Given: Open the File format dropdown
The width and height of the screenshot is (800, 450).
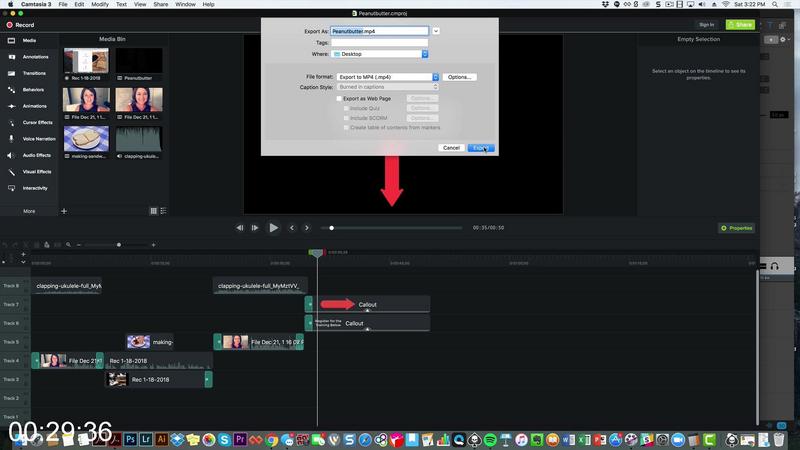Looking at the screenshot, I should [387, 77].
